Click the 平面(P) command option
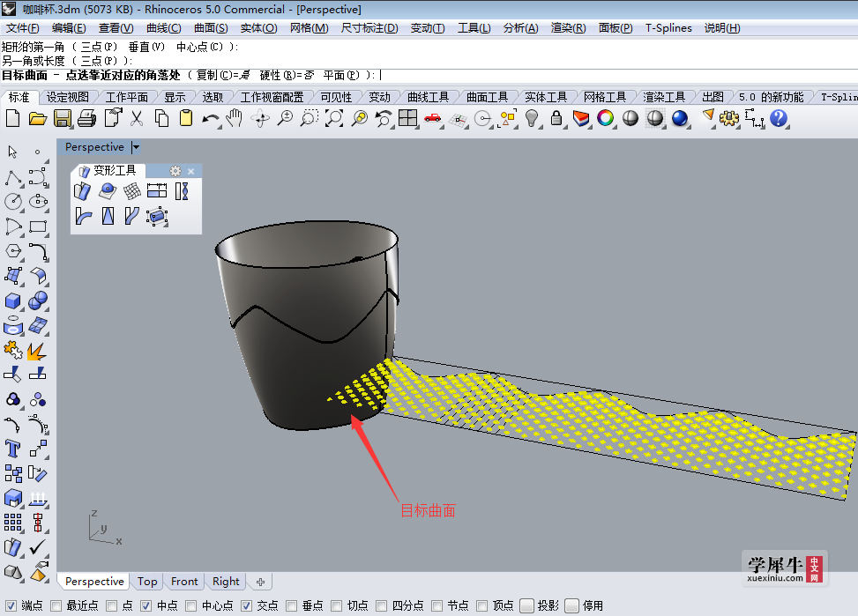The height and width of the screenshot is (616, 858). click(x=341, y=76)
